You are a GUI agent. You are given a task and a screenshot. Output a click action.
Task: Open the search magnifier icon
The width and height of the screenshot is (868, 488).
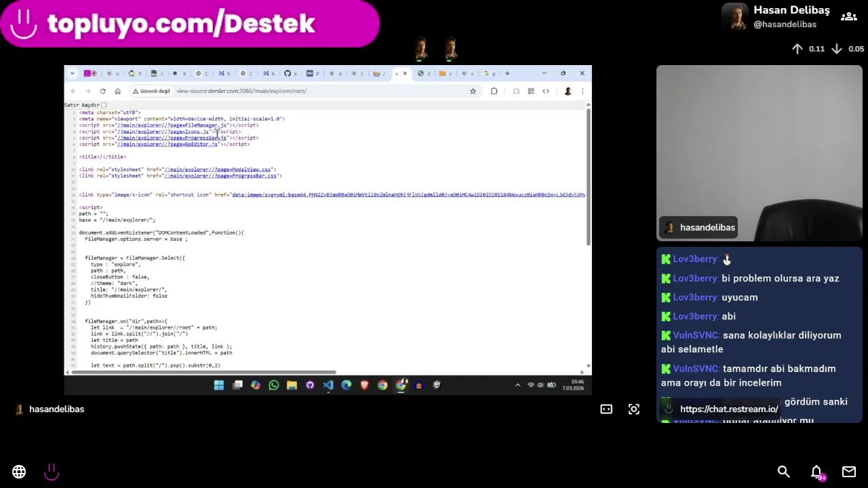[x=783, y=472]
